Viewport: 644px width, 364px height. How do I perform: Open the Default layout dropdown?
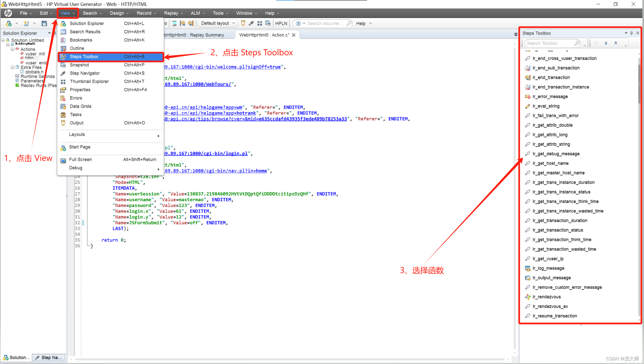click(x=216, y=23)
